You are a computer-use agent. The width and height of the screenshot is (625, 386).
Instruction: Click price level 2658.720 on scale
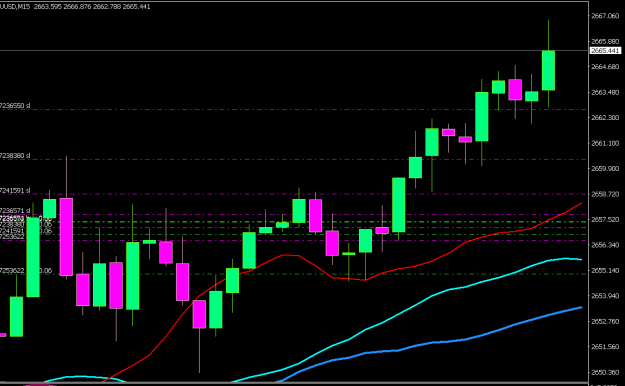coord(605,194)
